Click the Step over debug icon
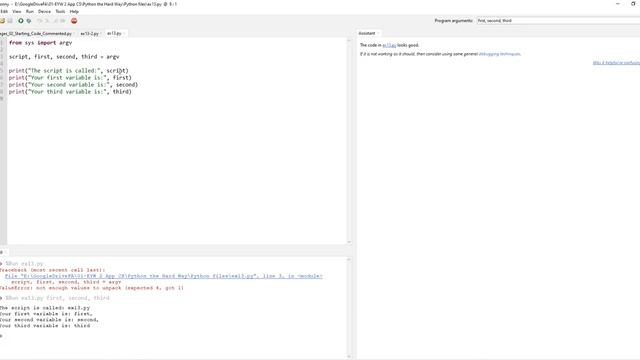The width and height of the screenshot is (640, 360). point(40,21)
